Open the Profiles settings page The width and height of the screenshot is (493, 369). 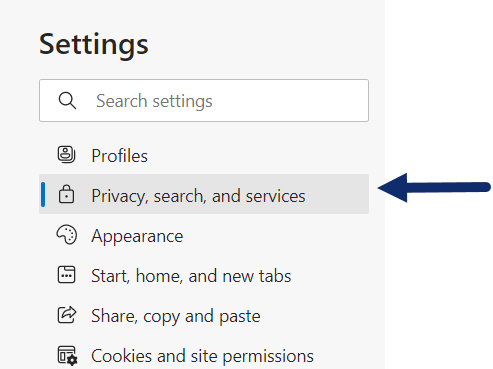(x=120, y=156)
